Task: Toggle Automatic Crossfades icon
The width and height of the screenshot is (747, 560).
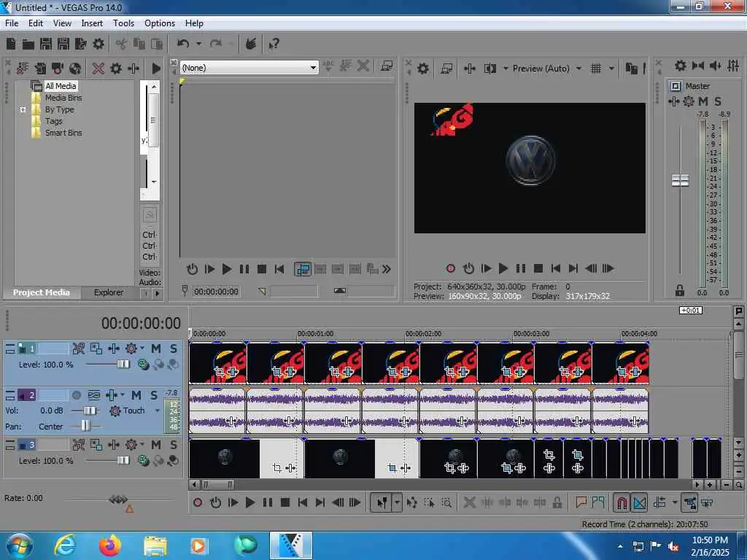Action: [x=639, y=502]
